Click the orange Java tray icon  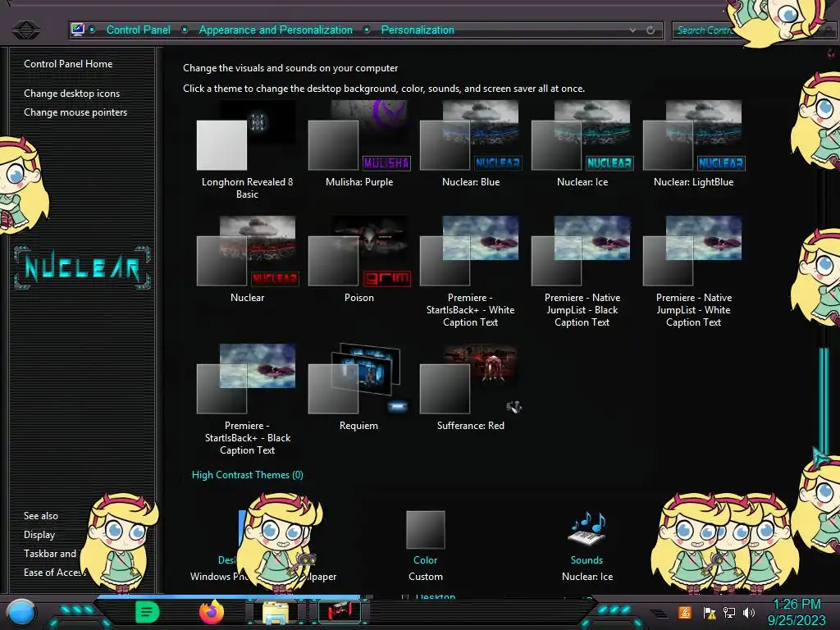tap(685, 612)
